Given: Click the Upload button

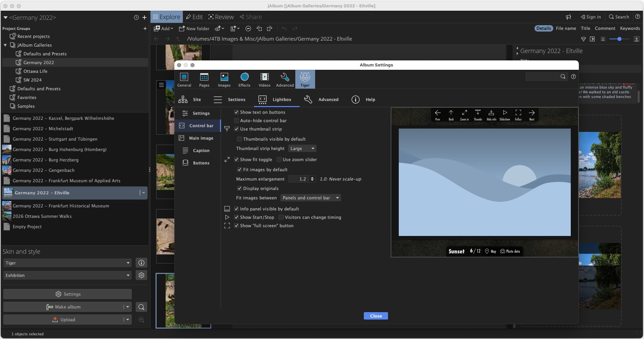Looking at the screenshot, I should (63, 320).
